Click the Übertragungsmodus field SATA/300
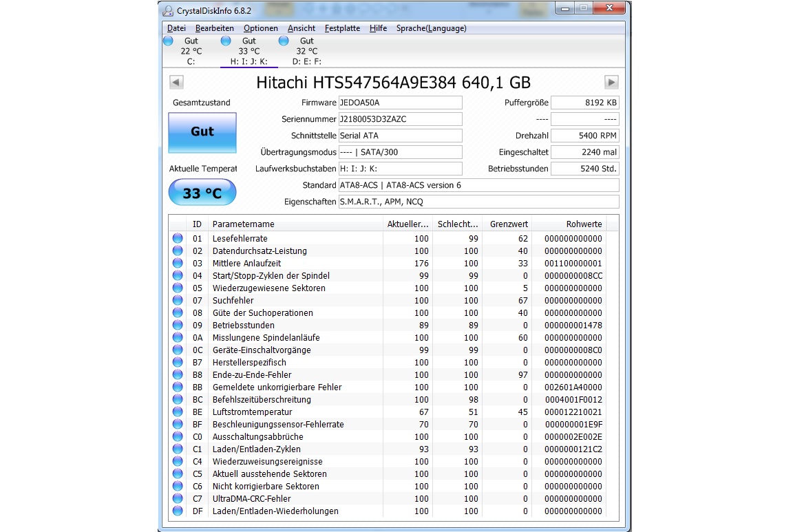Image resolution: width=793 pixels, height=532 pixels. click(x=400, y=152)
